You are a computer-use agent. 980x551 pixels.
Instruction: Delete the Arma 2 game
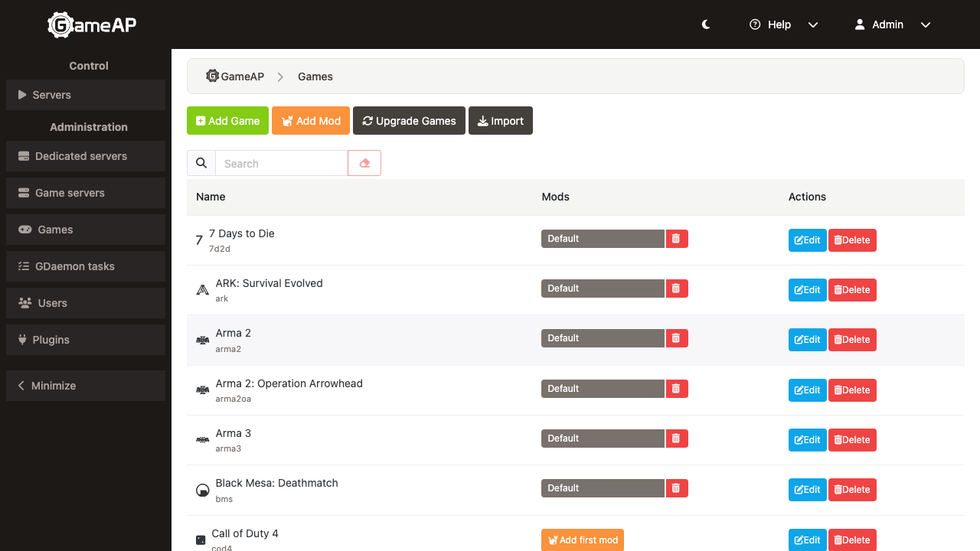coord(852,340)
